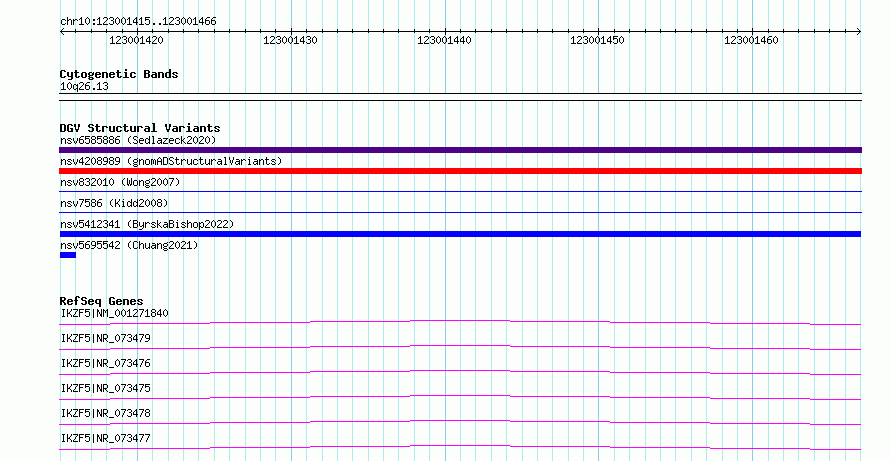Click the chr10:123001415..123001466 region label
Image resolution: width=890 pixels, height=461 pixels.
click(138, 22)
